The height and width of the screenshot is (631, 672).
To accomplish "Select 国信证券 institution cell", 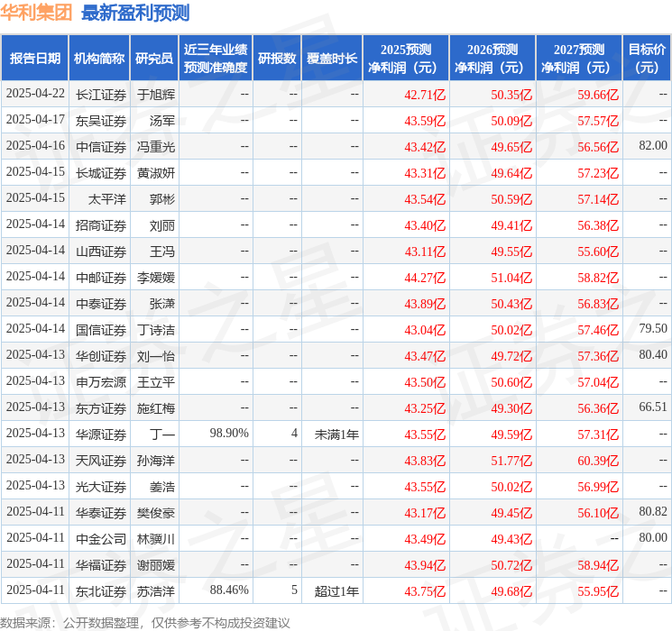I will 101,330.
